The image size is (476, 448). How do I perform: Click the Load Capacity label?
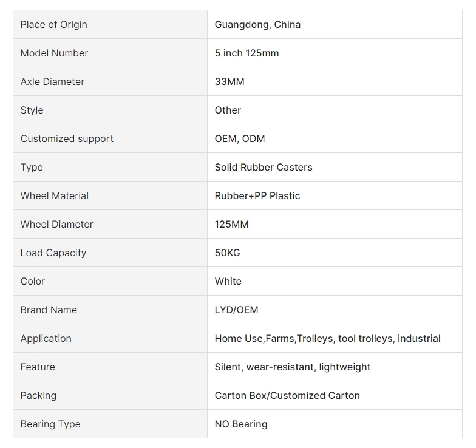tap(53, 253)
